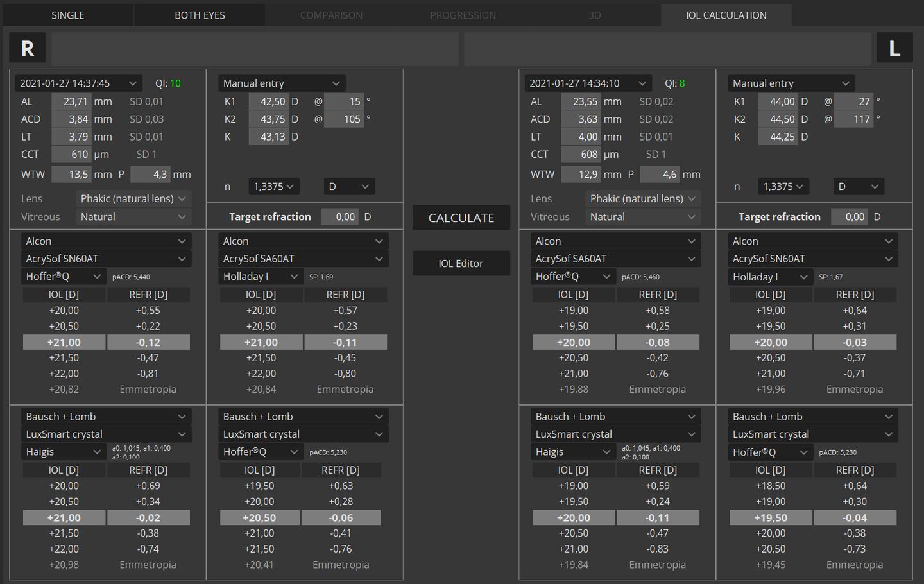This screenshot has height=584, width=924.
Task: Open the IOL Editor
Action: pos(461,264)
